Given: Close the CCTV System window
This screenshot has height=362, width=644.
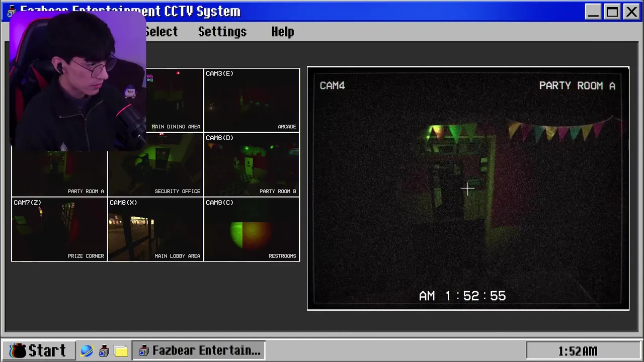Looking at the screenshot, I should tap(631, 12).
